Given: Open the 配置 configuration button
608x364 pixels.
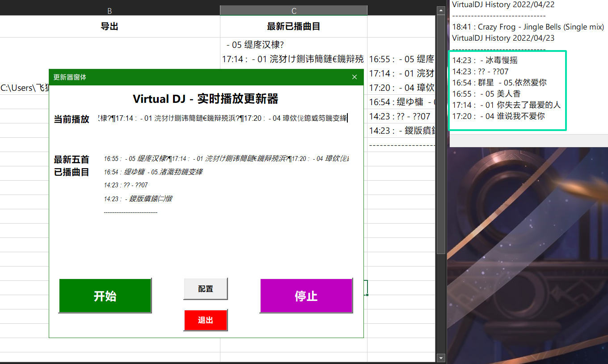Looking at the screenshot, I should 206,289.
